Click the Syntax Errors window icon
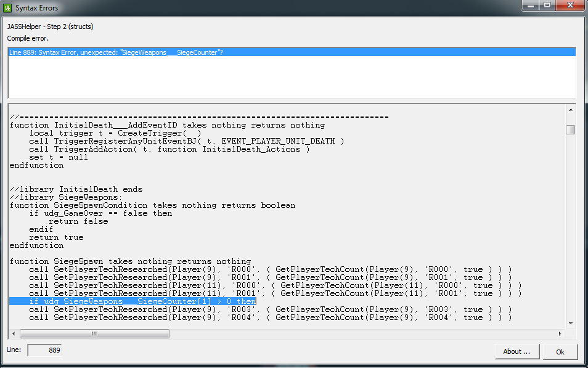 click(7, 7)
